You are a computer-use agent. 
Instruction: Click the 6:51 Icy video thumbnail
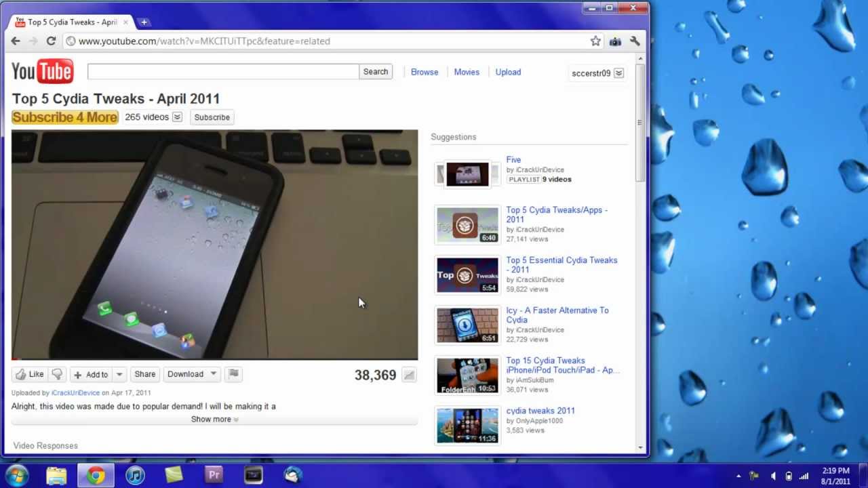(x=467, y=325)
